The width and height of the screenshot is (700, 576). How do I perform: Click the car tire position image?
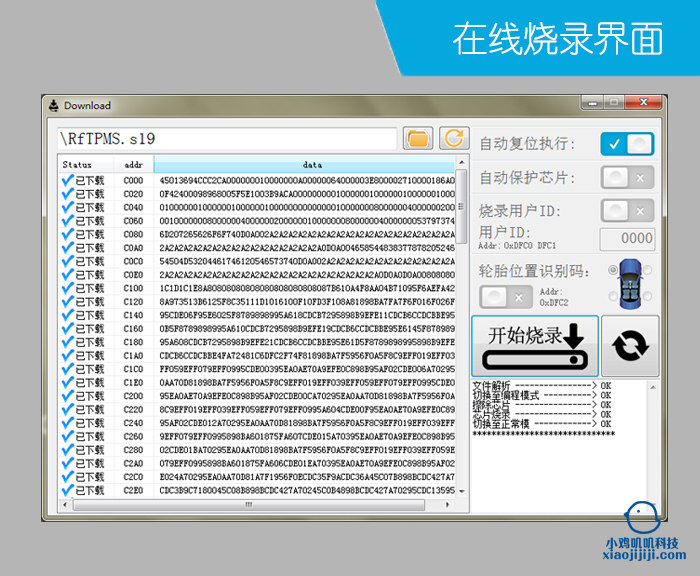[630, 284]
